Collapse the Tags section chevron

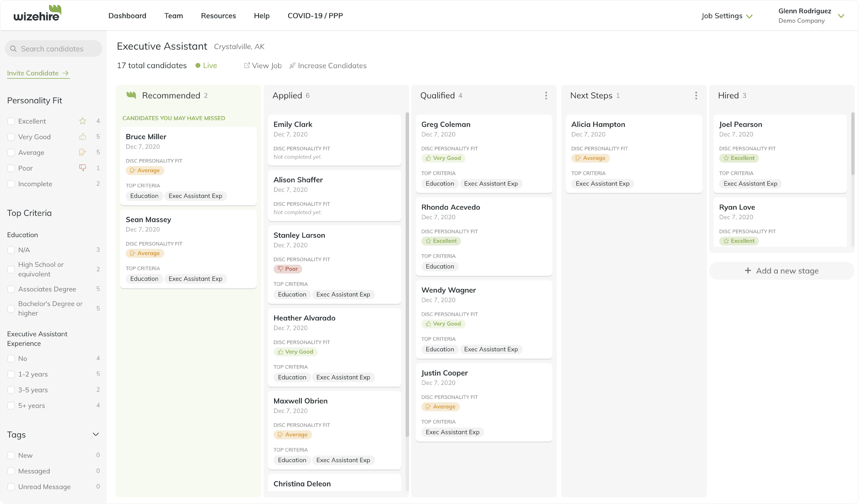[x=96, y=434]
